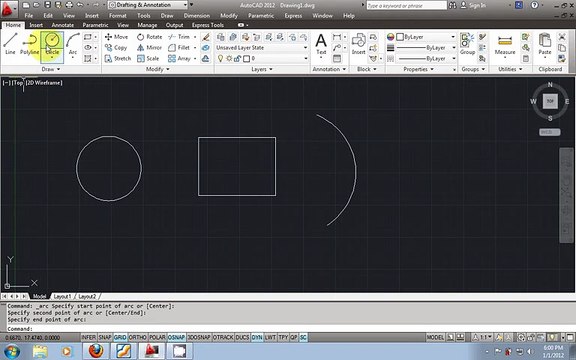Expand the Modify panel

(x=158, y=69)
